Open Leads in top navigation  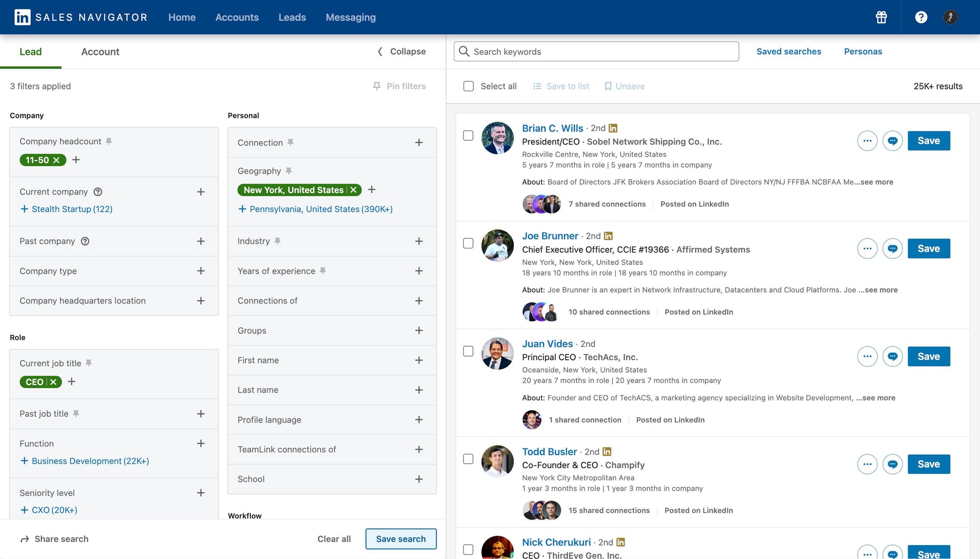[x=292, y=17]
